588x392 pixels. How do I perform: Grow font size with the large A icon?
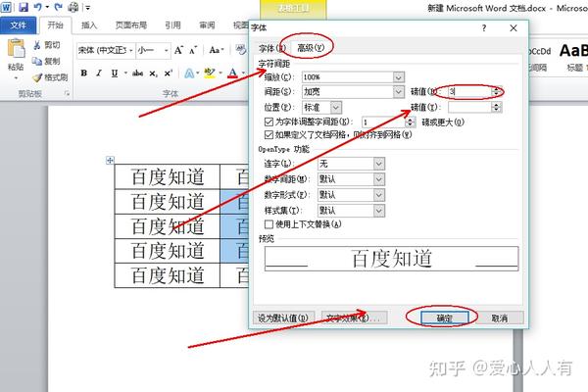pos(178,50)
